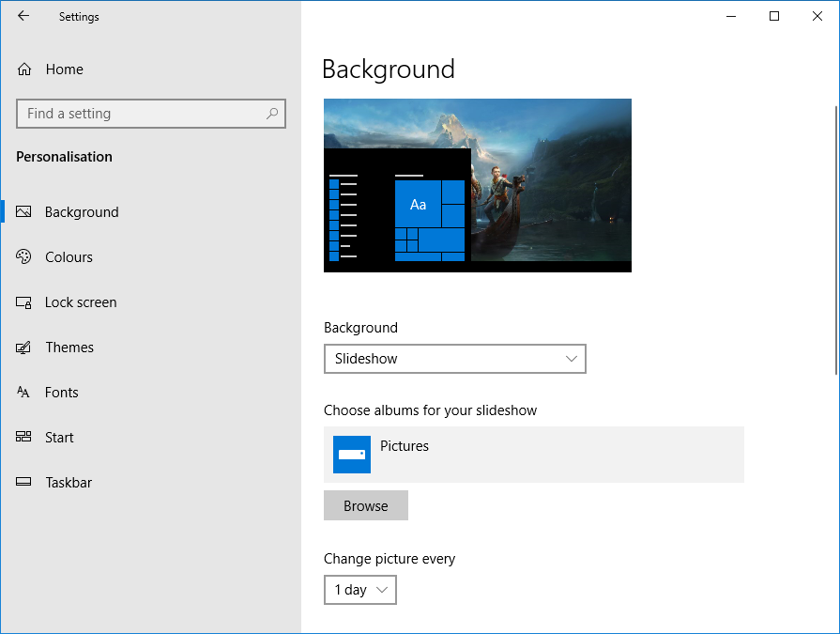Click the back arrow in Settings
840x634 pixels.
pyautogui.click(x=23, y=16)
